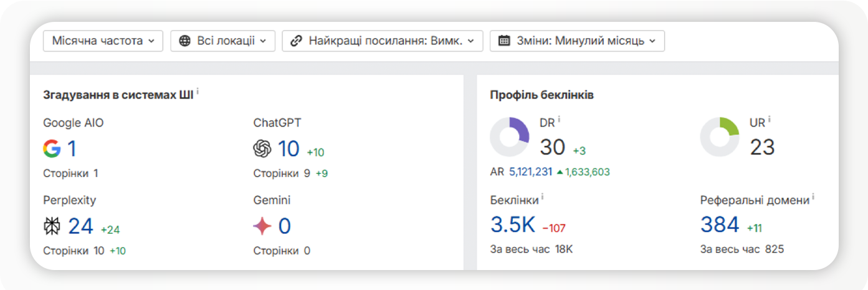This screenshot has width=868, height=290.
Task: Click Сторінки 10 under Perplexity
Action: [74, 251]
